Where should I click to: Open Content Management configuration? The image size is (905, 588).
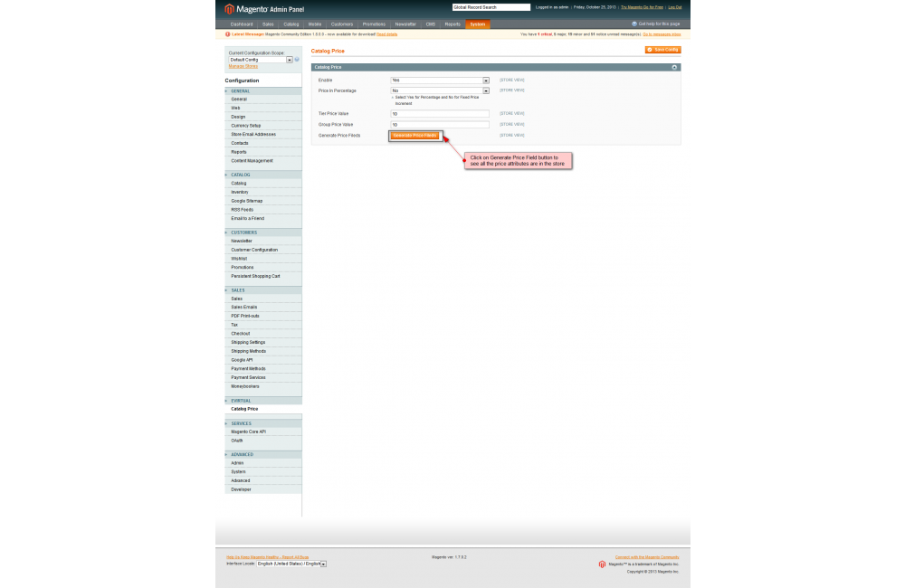coord(263,161)
